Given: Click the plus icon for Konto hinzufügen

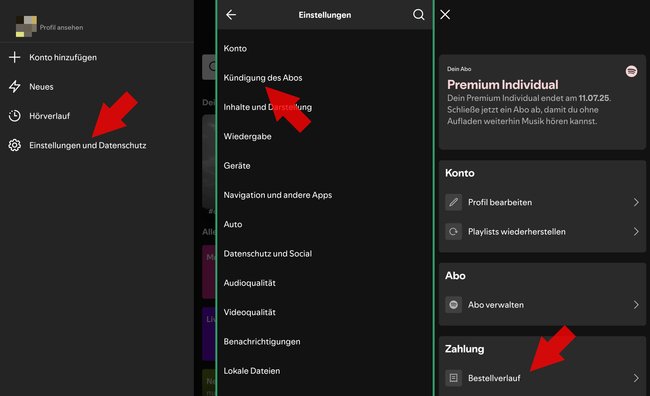Looking at the screenshot, I should 15,57.
